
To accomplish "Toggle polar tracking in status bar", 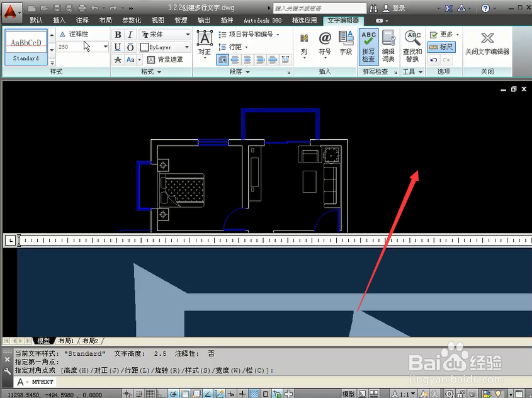I will coord(173,394).
